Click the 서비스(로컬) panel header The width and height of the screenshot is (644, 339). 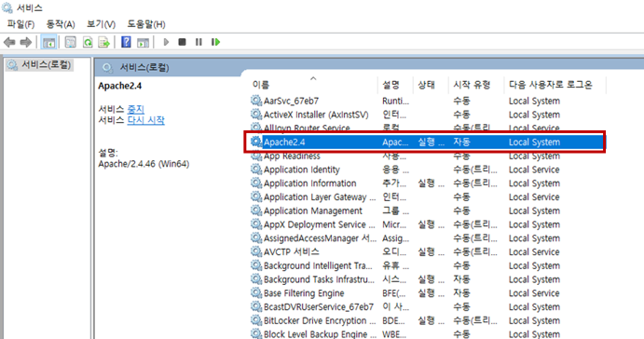point(144,68)
